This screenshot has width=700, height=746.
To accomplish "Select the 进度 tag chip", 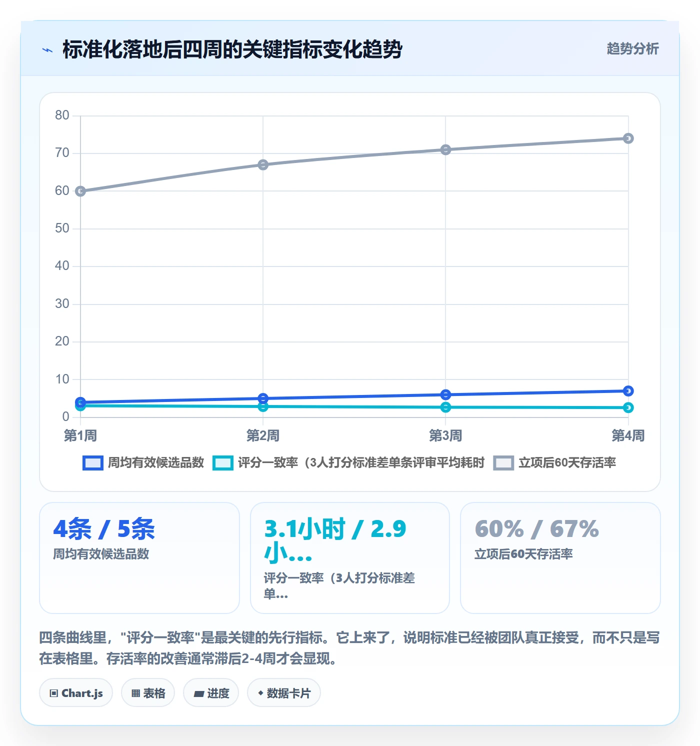I will tap(211, 693).
